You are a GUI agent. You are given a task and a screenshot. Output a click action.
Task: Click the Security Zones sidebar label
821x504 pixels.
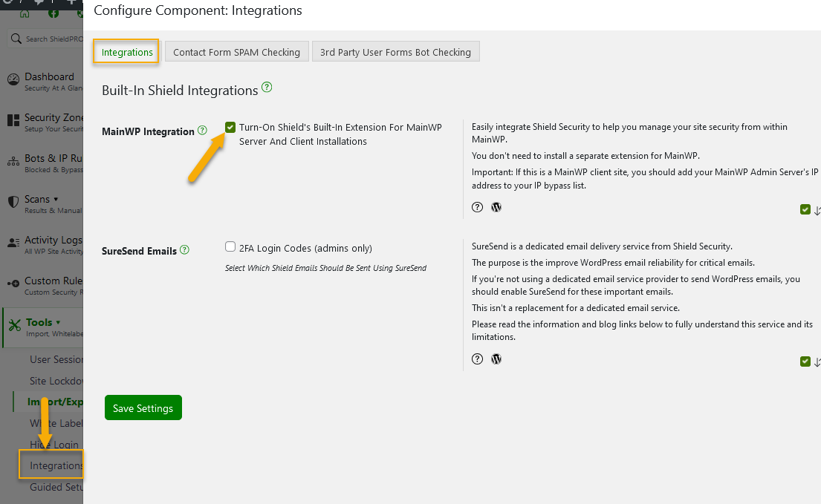pyautogui.click(x=53, y=117)
